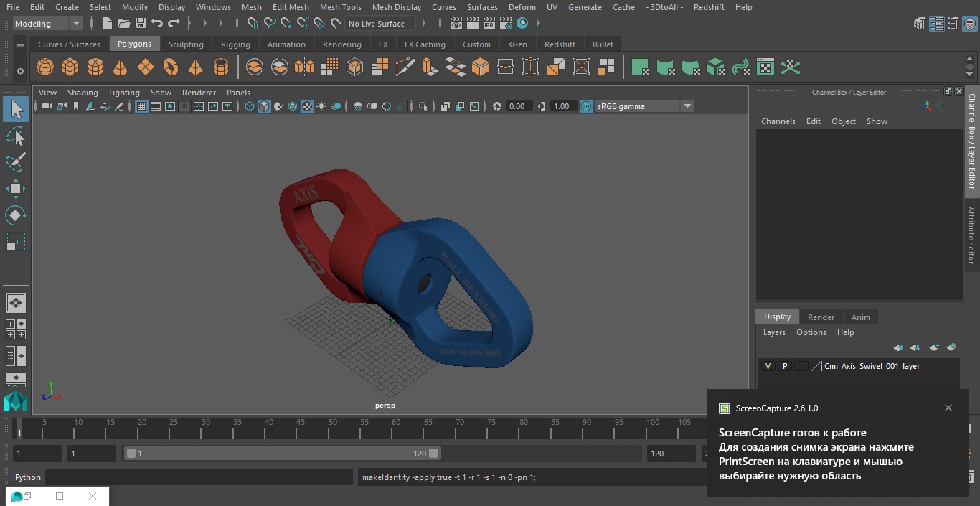Create a polygon cube from the shelf
The image size is (980, 506).
70,67
